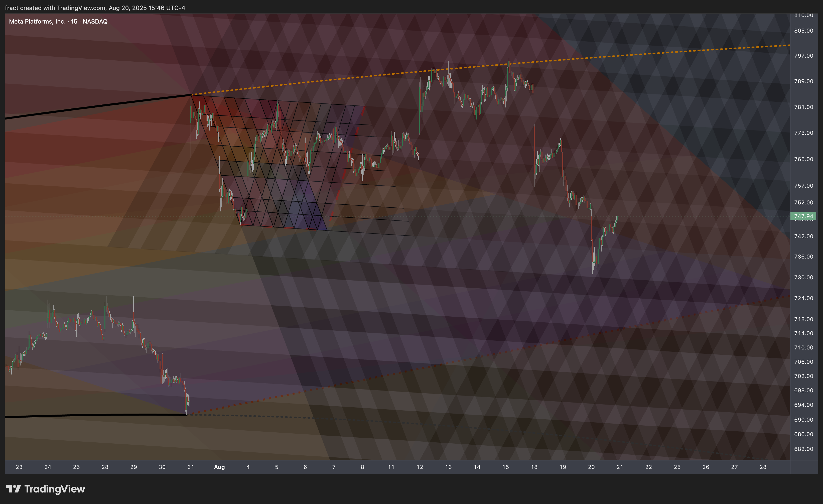Click date 29 on the time axis
This screenshot has width=823, height=504.
click(x=133, y=467)
